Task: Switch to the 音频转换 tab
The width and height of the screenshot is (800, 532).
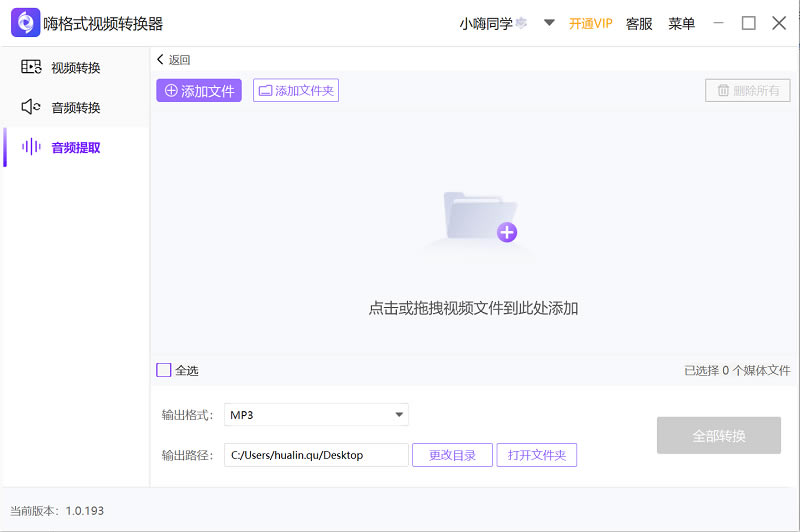Action: tap(75, 107)
